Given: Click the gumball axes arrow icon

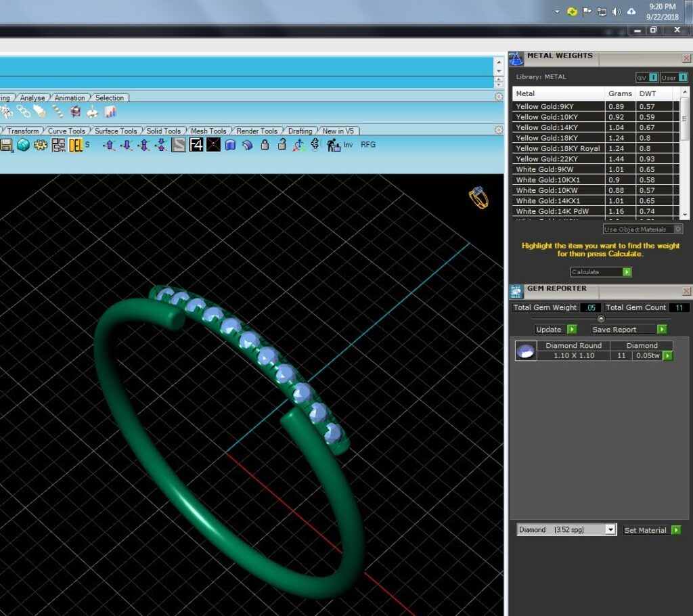Looking at the screenshot, I should (299, 145).
